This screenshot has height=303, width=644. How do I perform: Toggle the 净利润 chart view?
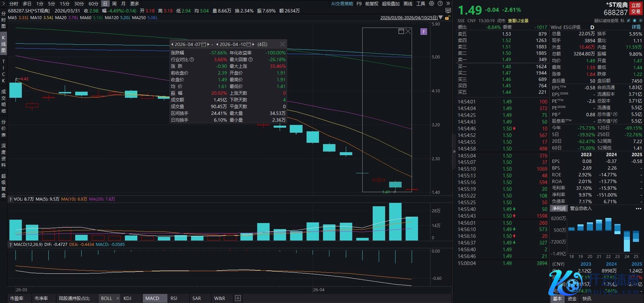[559, 209]
